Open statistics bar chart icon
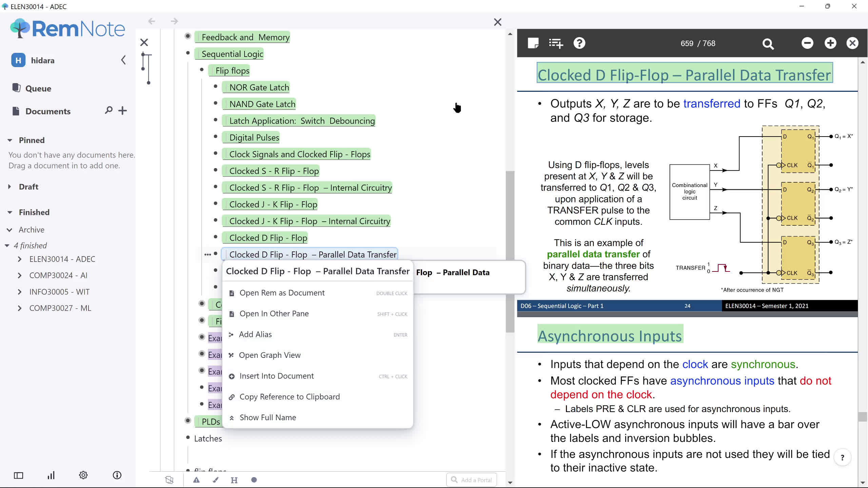This screenshot has height=488, width=868. [x=51, y=475]
